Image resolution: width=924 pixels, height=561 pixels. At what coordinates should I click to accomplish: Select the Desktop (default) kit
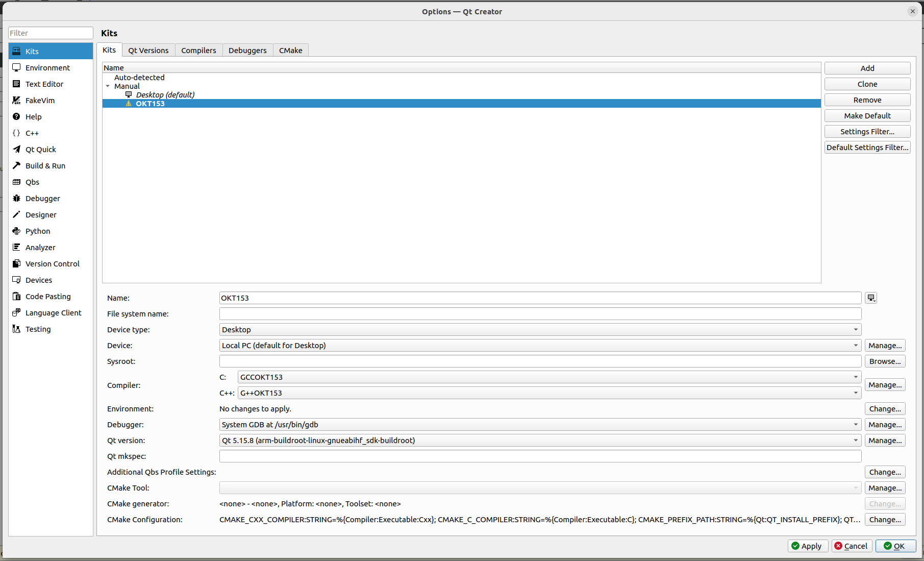(462, 95)
